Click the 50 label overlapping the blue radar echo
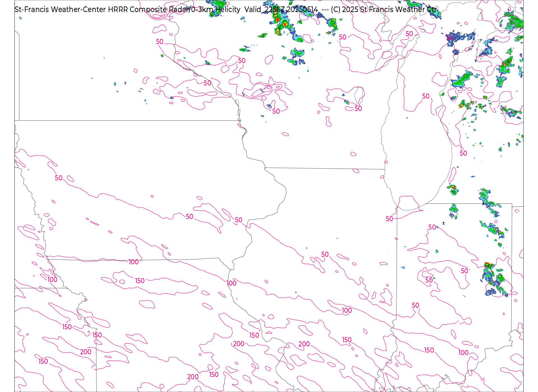Image resolution: width=538 pixels, height=392 pixels. [450, 38]
